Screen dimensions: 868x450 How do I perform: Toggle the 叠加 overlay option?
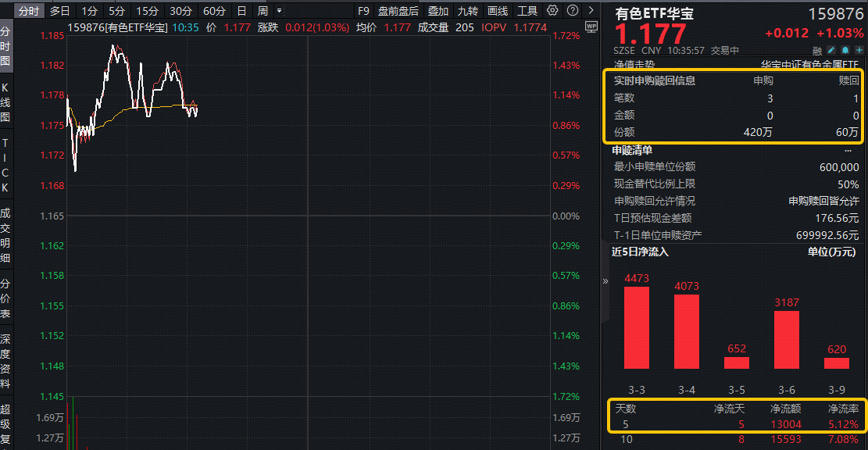pos(438,11)
